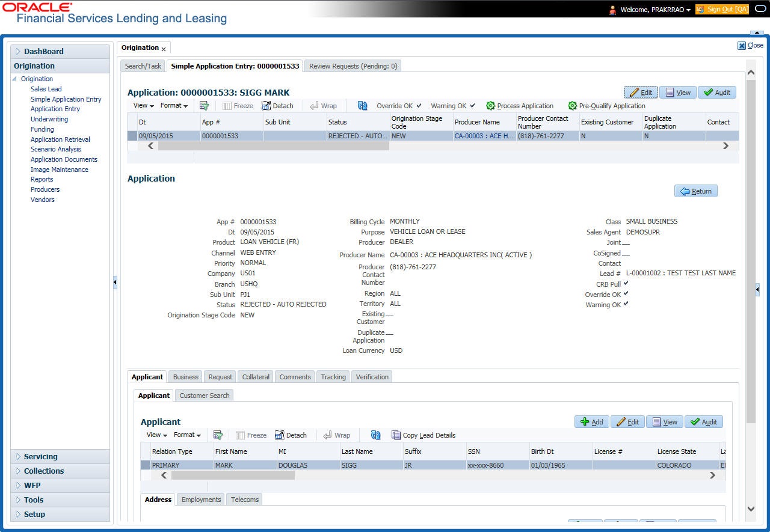
Task: Open the Verification tab
Action: [x=372, y=377]
